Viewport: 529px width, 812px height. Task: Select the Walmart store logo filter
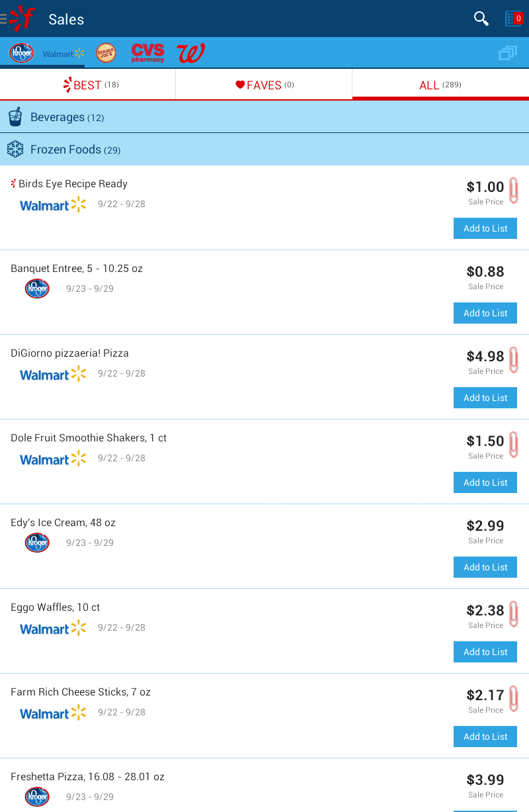coord(63,54)
